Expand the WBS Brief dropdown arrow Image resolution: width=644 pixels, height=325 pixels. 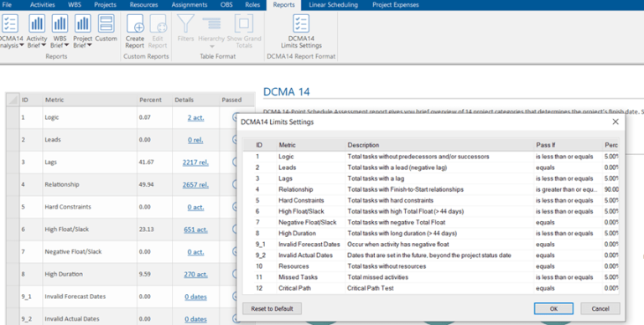point(66,45)
